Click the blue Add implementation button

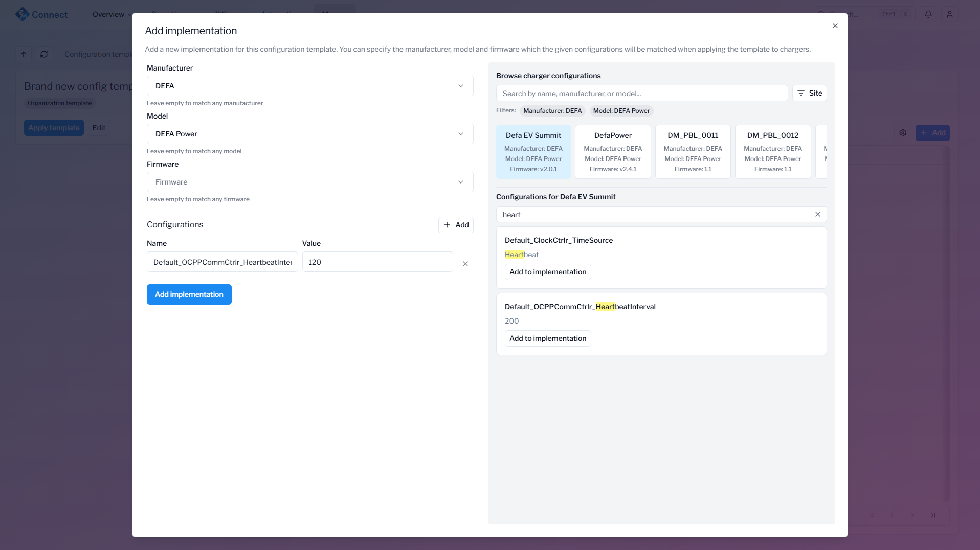(x=189, y=294)
